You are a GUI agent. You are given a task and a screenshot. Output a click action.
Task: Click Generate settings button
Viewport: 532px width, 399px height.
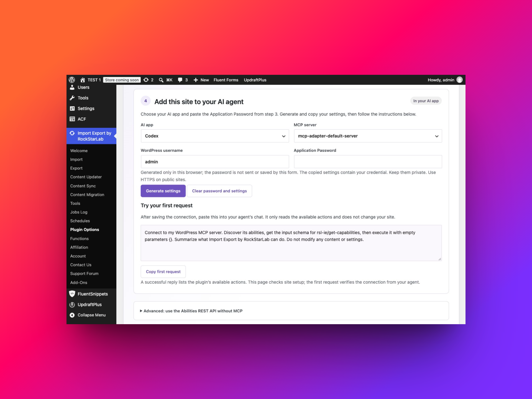(x=163, y=191)
